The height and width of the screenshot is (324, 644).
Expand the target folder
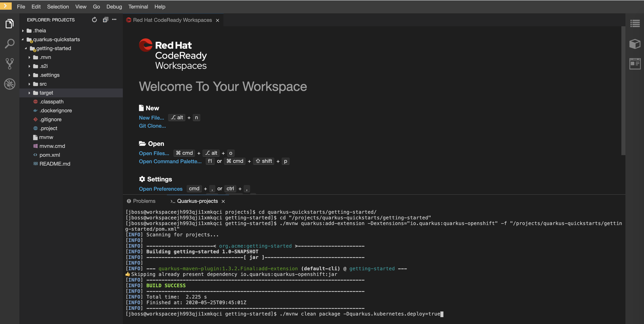(x=29, y=93)
